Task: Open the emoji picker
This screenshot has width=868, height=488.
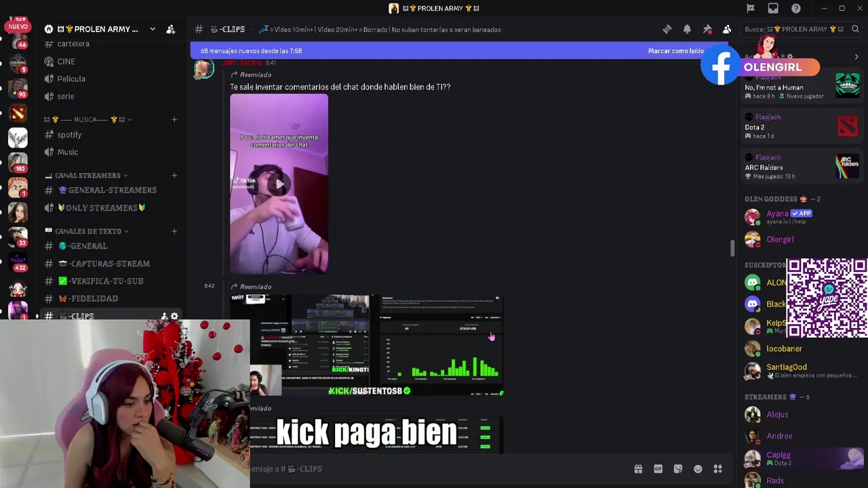Action: tap(698, 469)
